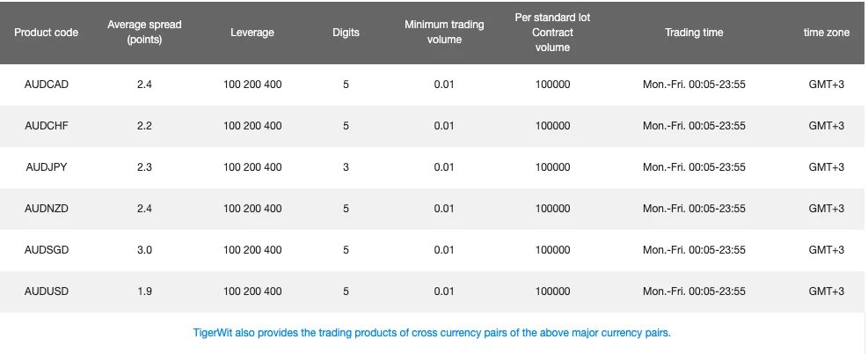Click the Digits column header
Viewport: 868px width, 354px height.
(346, 33)
